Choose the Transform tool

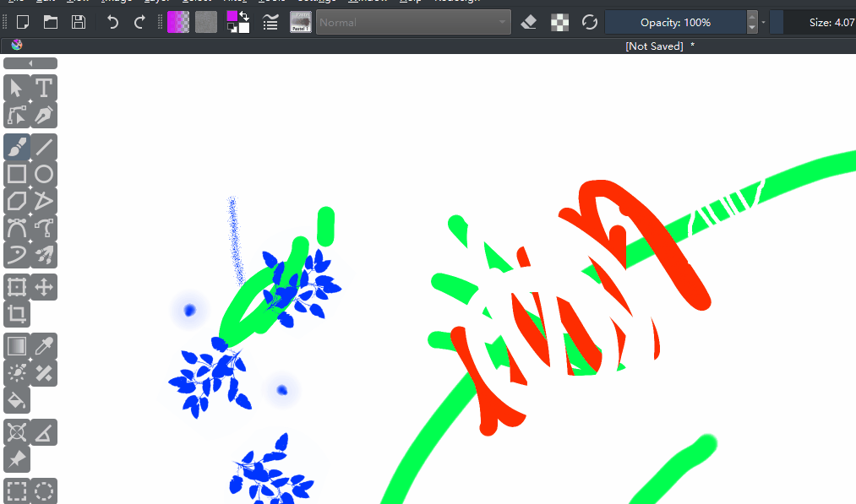coord(16,287)
